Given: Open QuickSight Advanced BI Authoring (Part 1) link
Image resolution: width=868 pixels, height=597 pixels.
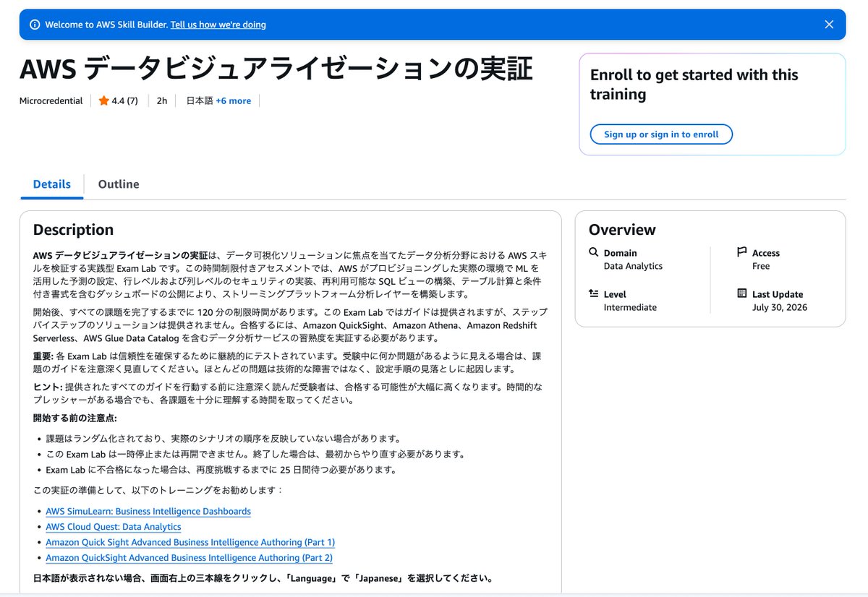Looking at the screenshot, I should [190, 542].
